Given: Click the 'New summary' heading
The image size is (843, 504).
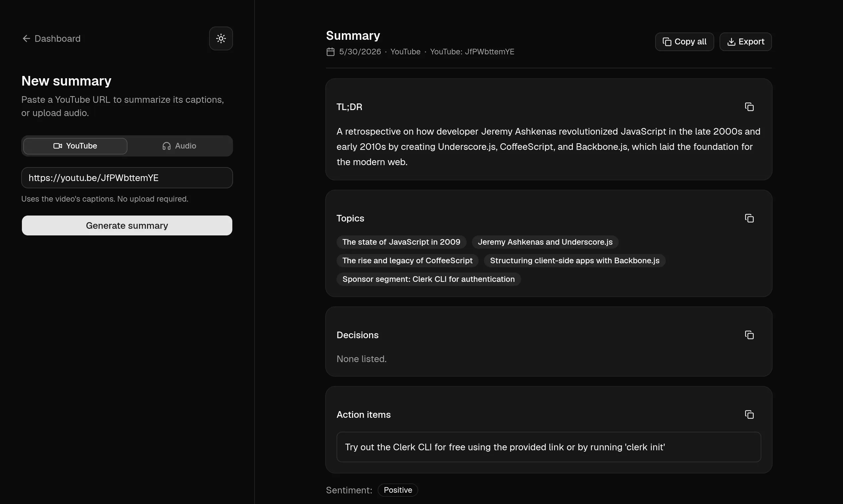Looking at the screenshot, I should tap(66, 81).
